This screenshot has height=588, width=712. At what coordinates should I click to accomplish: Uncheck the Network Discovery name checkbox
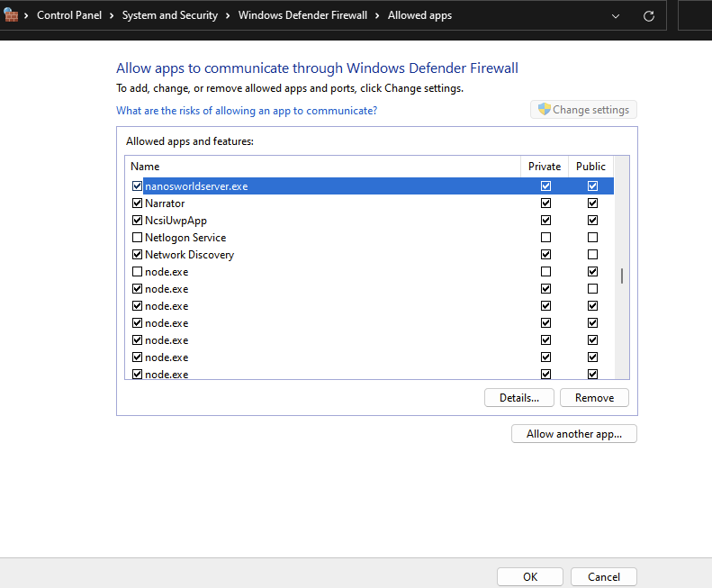coord(137,255)
